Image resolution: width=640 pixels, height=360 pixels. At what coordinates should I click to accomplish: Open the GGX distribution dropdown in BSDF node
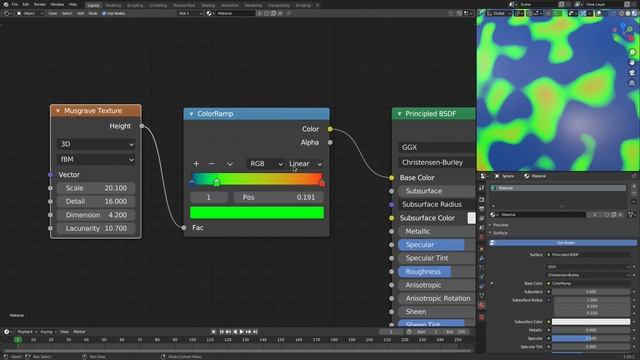[437, 147]
